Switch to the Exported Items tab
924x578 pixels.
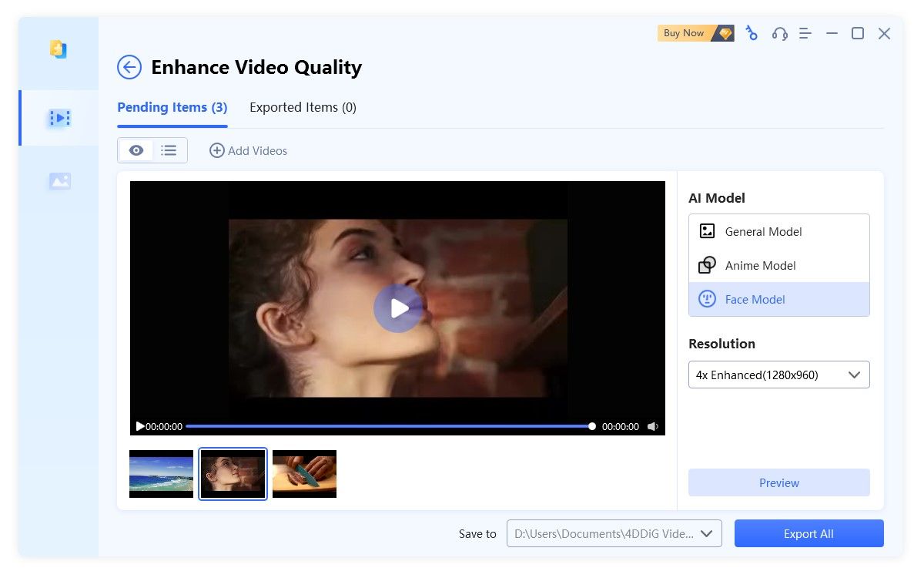pos(303,107)
